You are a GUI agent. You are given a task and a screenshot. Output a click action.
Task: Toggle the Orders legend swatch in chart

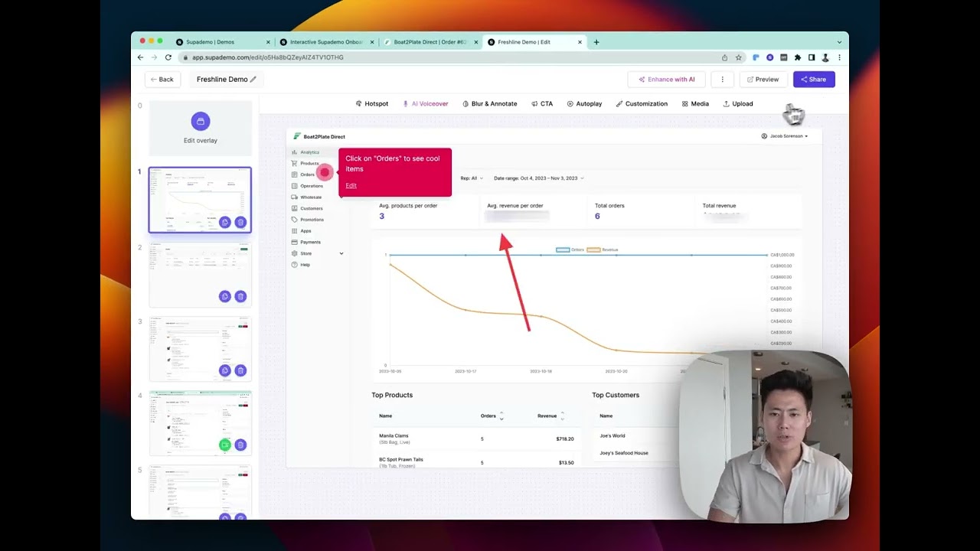tap(563, 249)
